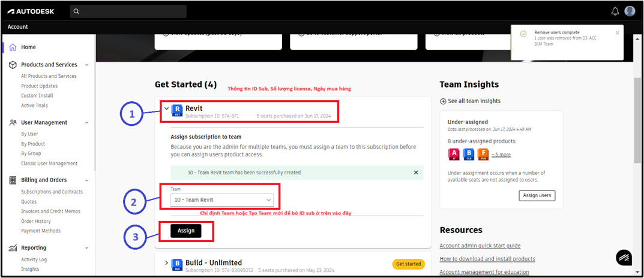This screenshot has height=278, width=644.
Task: Click the Autodesk logo
Action: tap(31, 11)
